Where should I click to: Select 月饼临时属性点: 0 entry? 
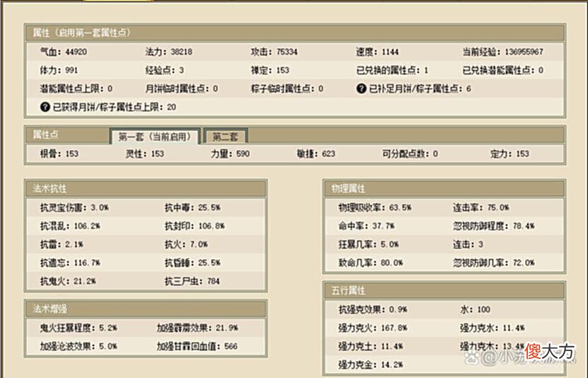tap(182, 88)
